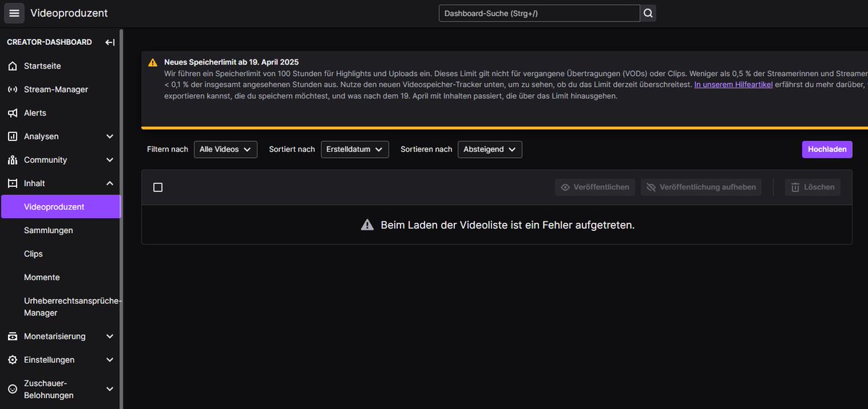The height and width of the screenshot is (409, 868).
Task: Click the Community people icon
Action: 12,160
